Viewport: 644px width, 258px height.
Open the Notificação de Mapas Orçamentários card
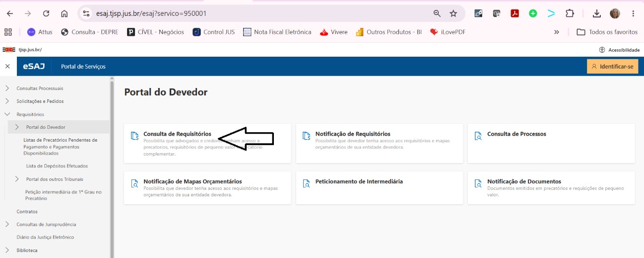coord(207,187)
